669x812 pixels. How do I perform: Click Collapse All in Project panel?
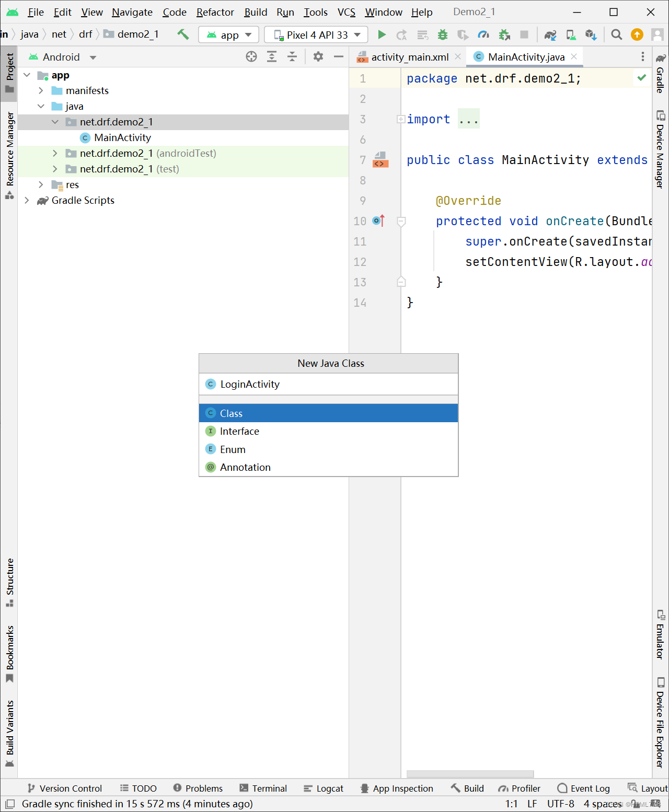[292, 56]
